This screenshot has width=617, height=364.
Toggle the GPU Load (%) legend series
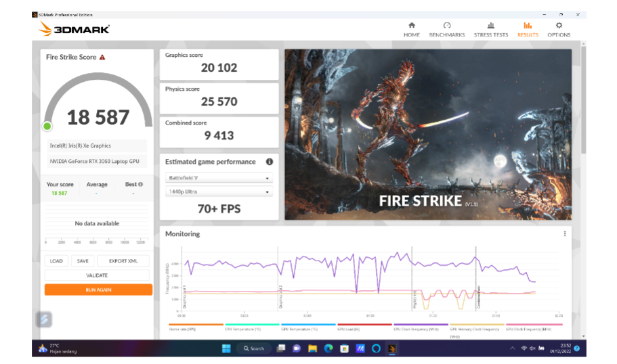[x=364, y=327]
